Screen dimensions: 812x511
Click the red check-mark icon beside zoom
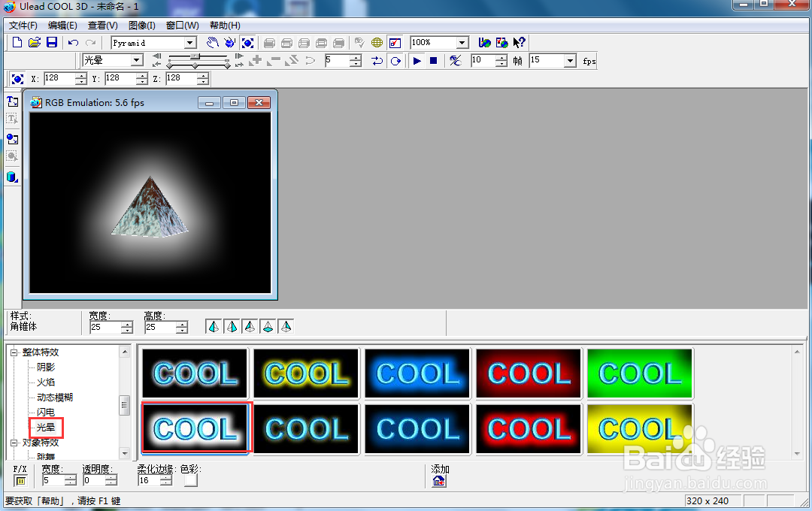(395, 42)
